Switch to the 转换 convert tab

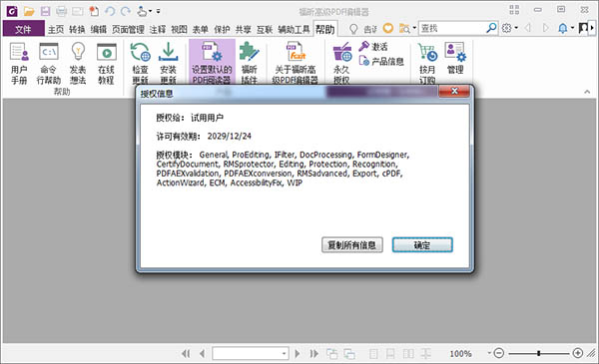coord(77,29)
